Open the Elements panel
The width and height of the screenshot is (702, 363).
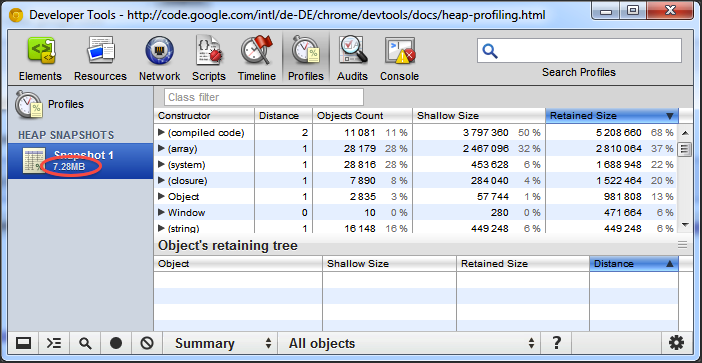point(40,58)
